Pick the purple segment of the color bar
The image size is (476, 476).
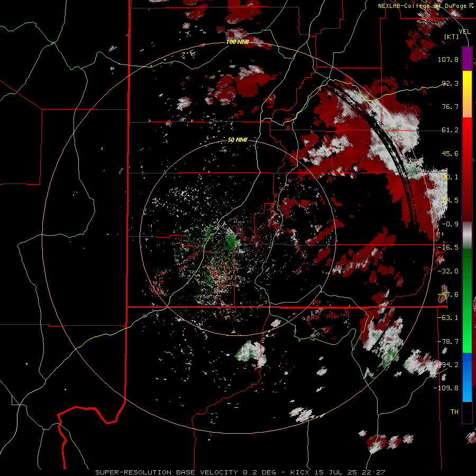(467, 59)
